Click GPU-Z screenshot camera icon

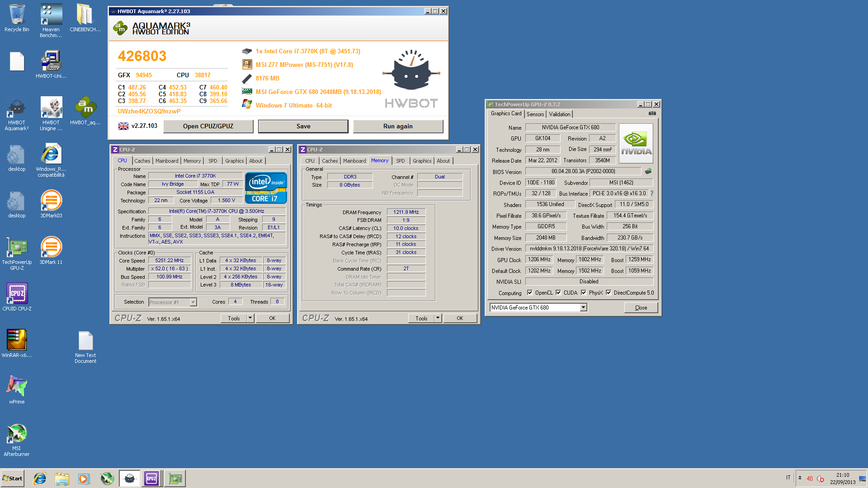[x=652, y=113]
